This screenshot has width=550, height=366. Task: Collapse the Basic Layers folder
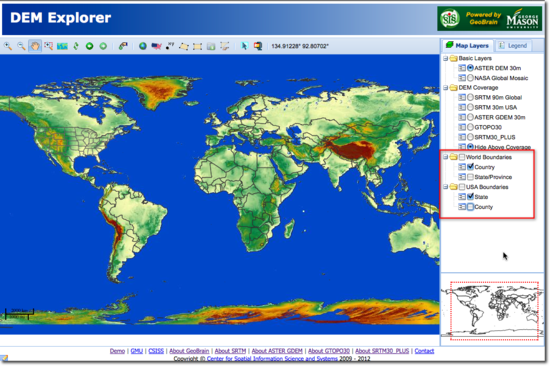click(445, 58)
